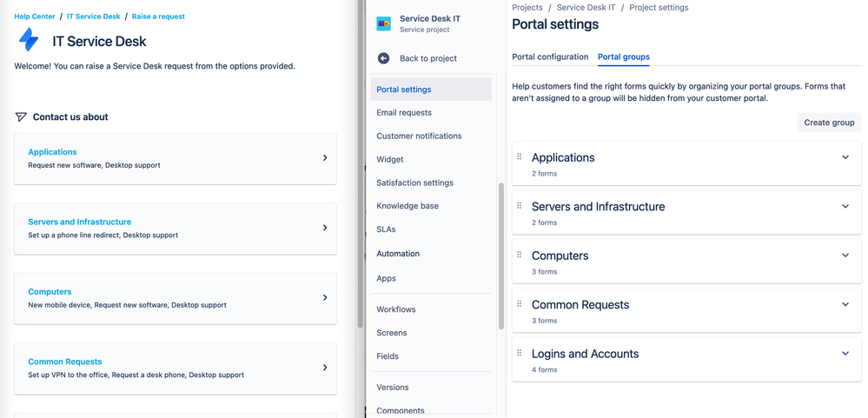Click the Service Desk IT project avatar
Viewport: 868px width, 418px height.
pos(384,23)
